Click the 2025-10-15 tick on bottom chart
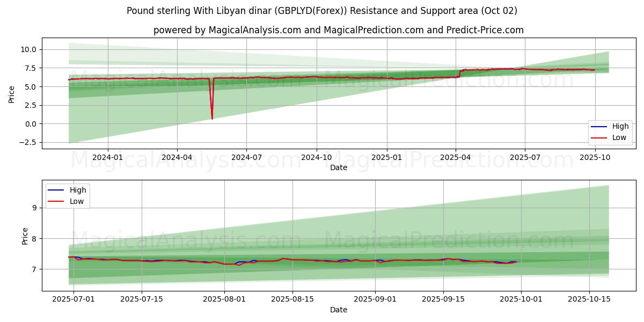 click(x=589, y=300)
